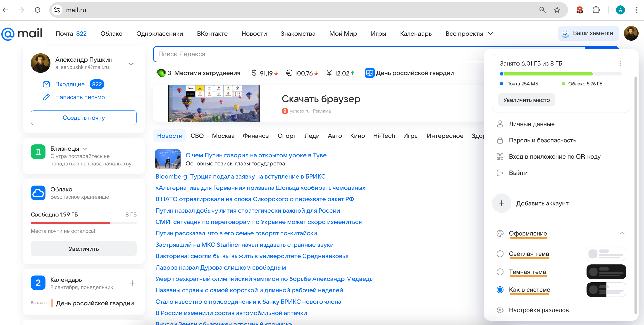Open site information icon in address bar
This screenshot has width=644, height=325.
(57, 10)
